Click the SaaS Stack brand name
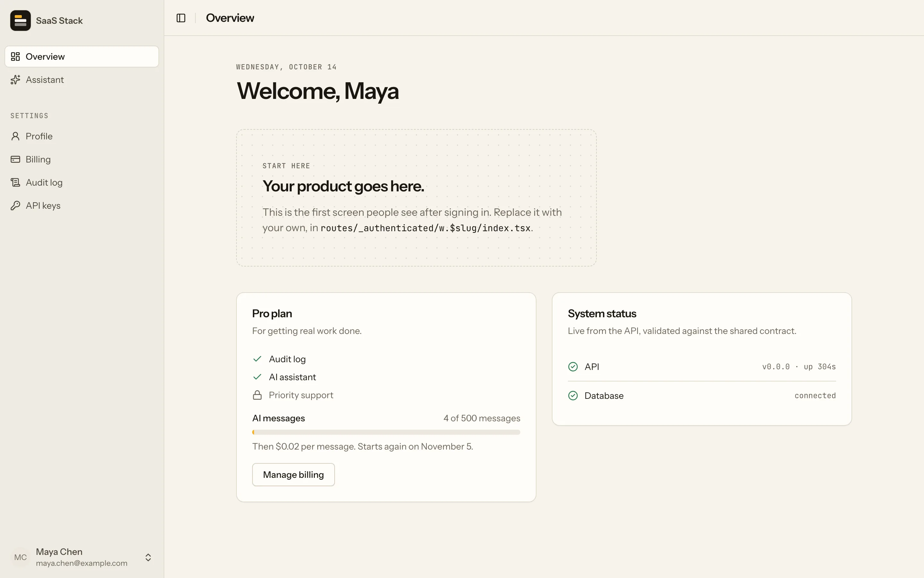Viewport: 924px width, 578px height. tap(59, 21)
